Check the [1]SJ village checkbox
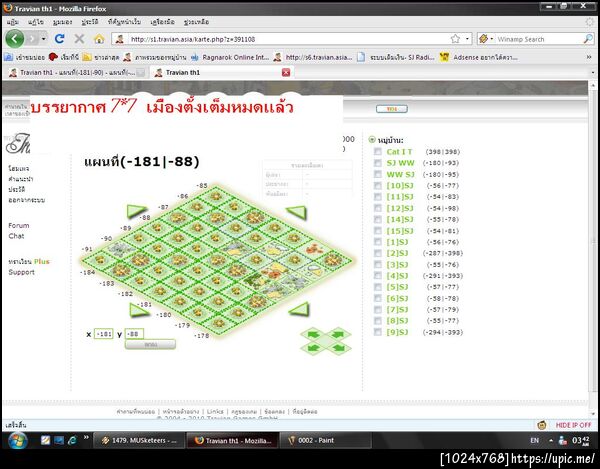Viewport: 600px width, 469px height. (x=378, y=242)
